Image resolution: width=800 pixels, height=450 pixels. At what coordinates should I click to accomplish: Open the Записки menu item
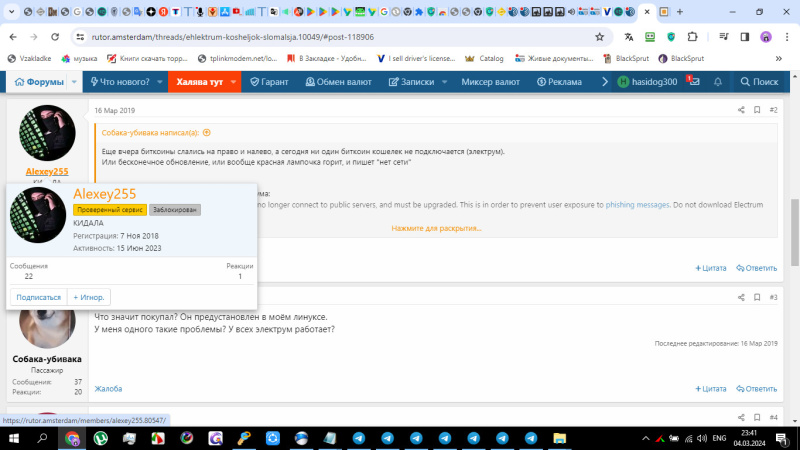tap(411, 82)
